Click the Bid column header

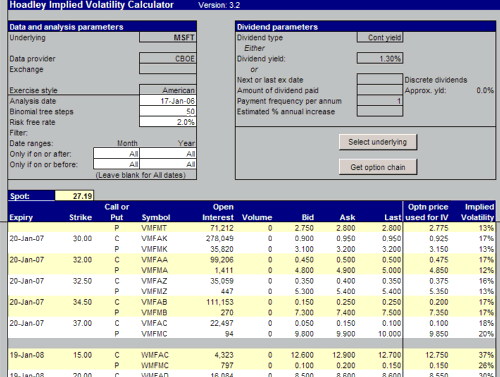pyautogui.click(x=308, y=217)
